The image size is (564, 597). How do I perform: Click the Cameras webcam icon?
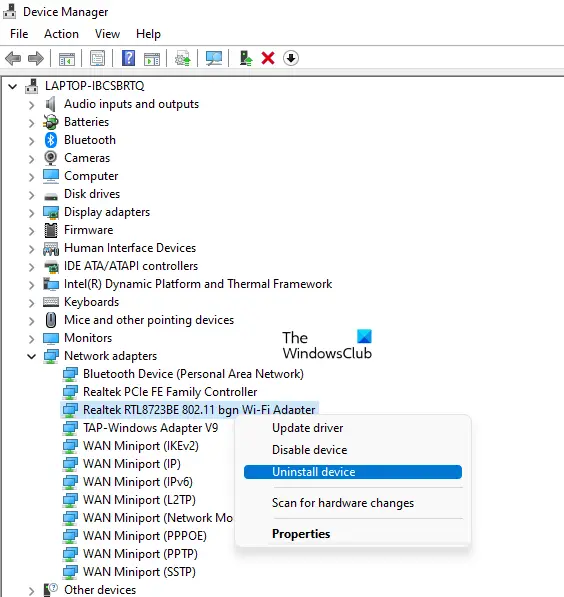51,158
